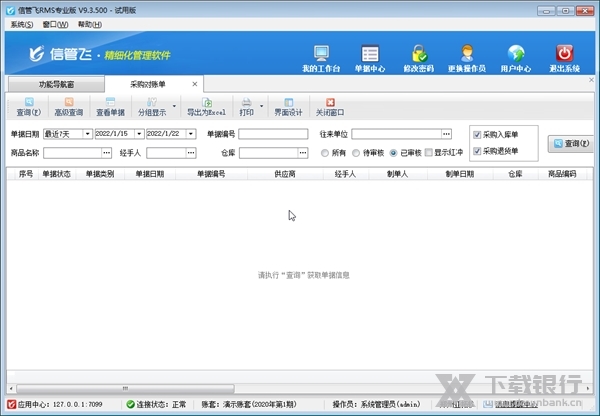Click 应用中心 status bar icon
600x416 pixels.
[11, 404]
